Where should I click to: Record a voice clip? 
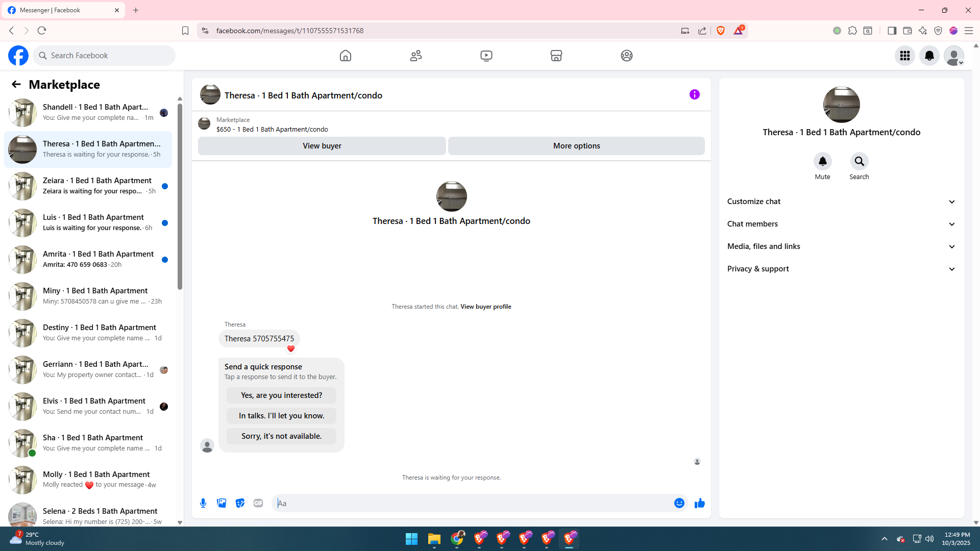[203, 503]
